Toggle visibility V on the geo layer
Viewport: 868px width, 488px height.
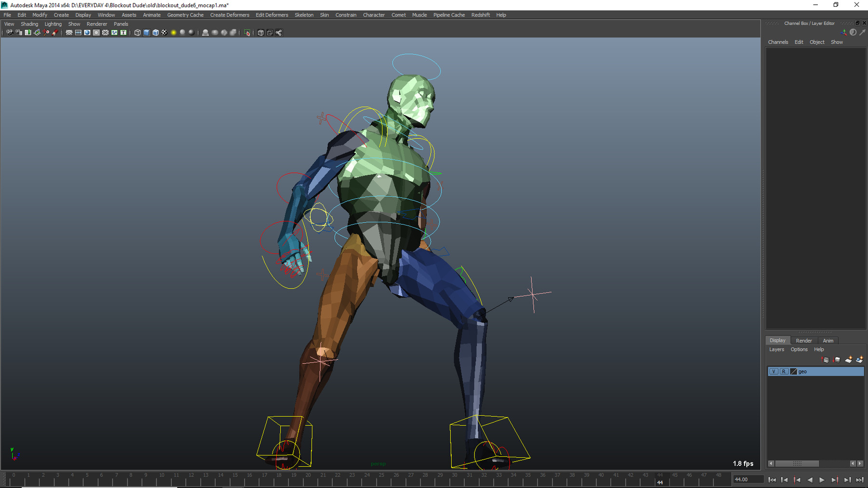[774, 371]
